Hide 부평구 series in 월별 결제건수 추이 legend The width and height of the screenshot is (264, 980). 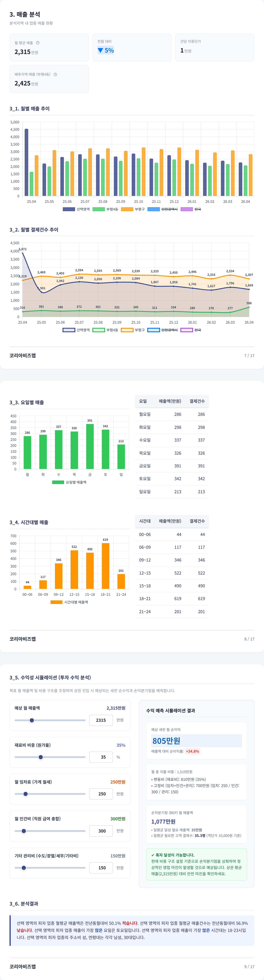133,330
